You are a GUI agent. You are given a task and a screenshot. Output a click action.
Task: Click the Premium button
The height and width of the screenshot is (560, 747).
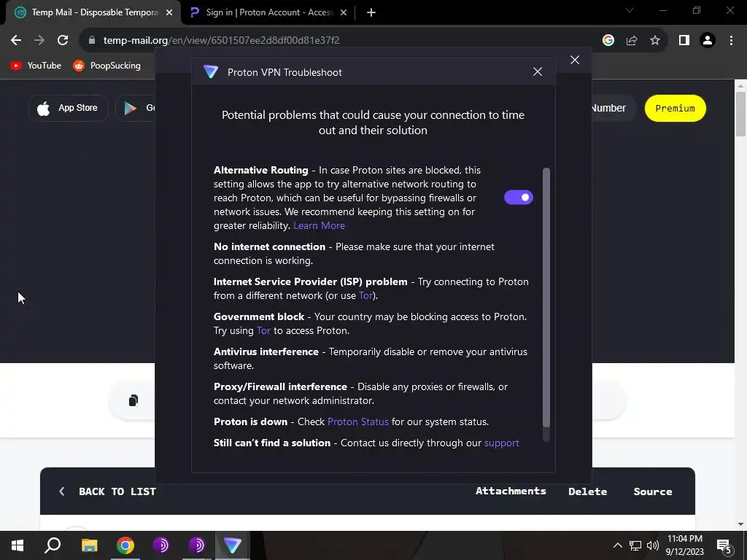pos(675,108)
